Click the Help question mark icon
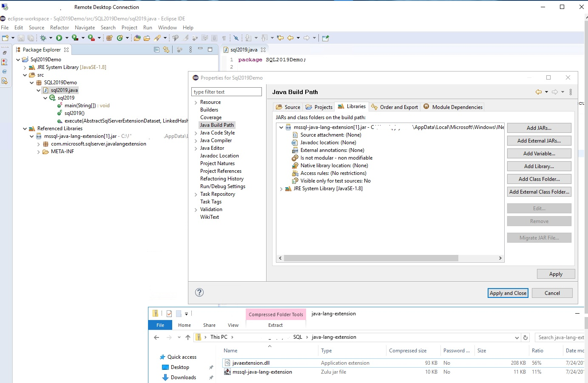 tap(199, 292)
